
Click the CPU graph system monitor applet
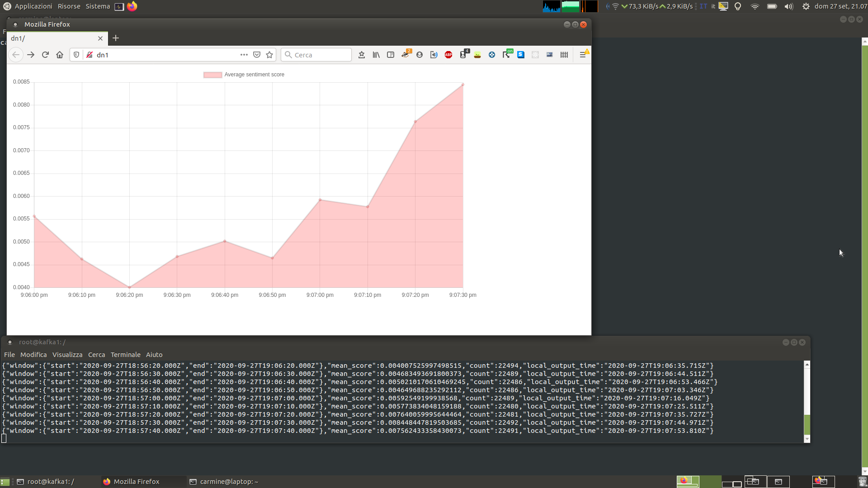552,6
